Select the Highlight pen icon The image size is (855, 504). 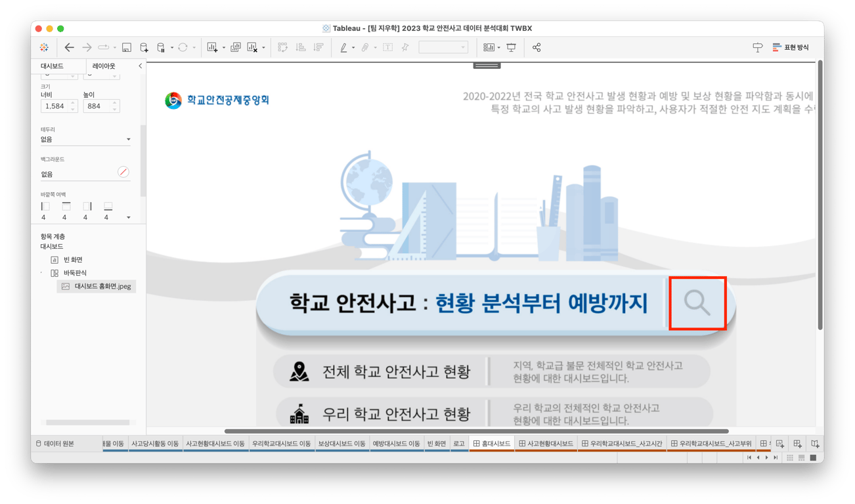pyautogui.click(x=342, y=47)
